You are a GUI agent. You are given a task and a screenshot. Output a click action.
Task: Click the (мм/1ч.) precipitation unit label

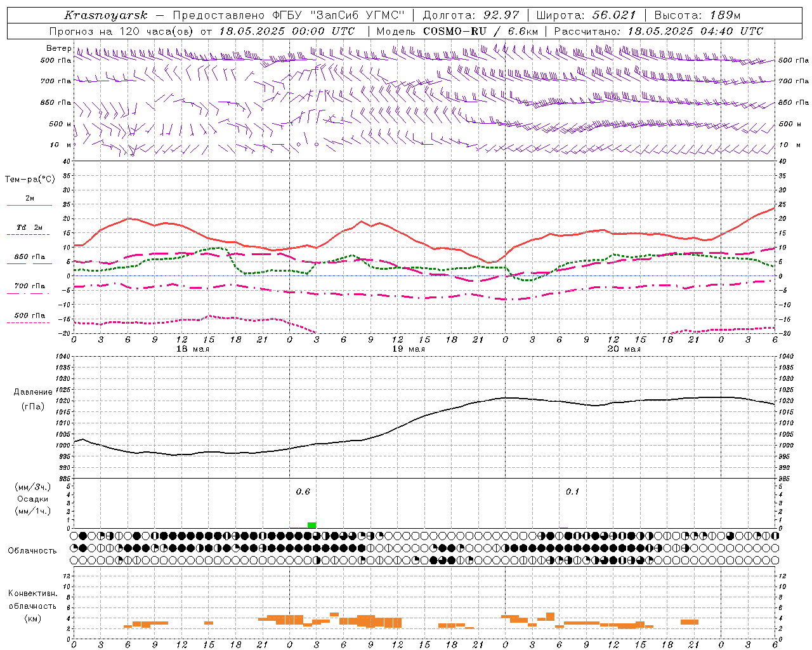click(x=33, y=511)
